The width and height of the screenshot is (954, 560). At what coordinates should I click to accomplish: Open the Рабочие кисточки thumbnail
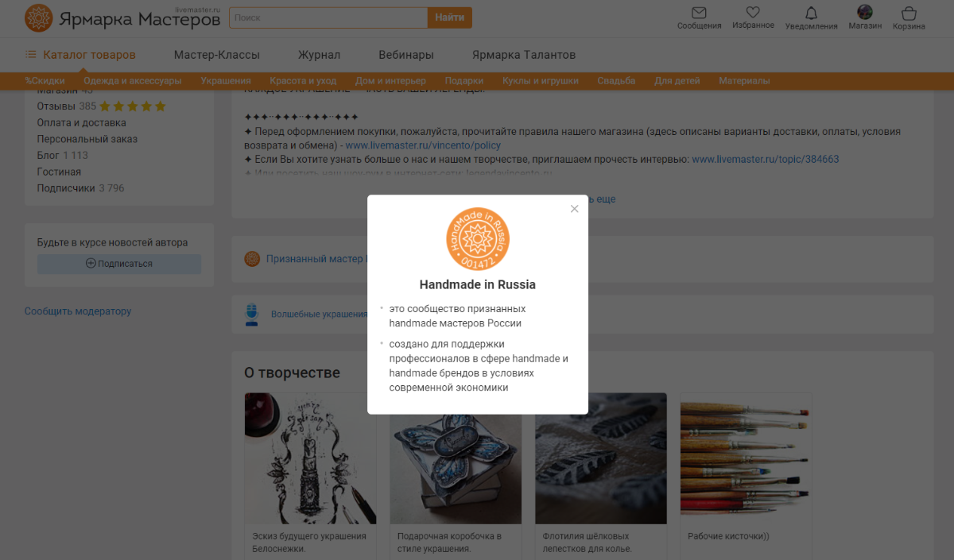(x=746, y=458)
